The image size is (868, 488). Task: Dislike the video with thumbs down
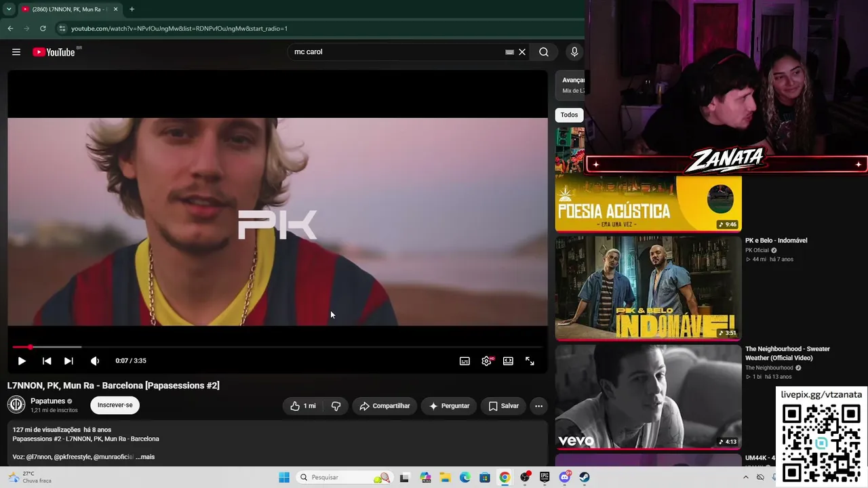[336, 406]
